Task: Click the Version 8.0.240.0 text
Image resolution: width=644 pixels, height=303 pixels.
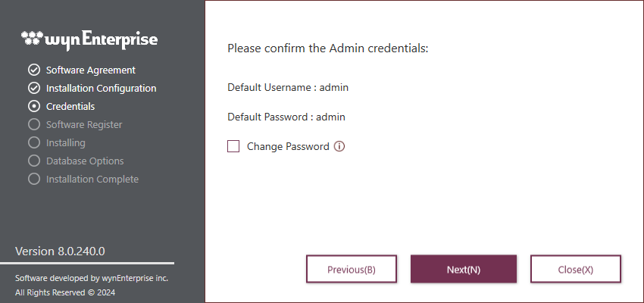Action: pyautogui.click(x=60, y=251)
